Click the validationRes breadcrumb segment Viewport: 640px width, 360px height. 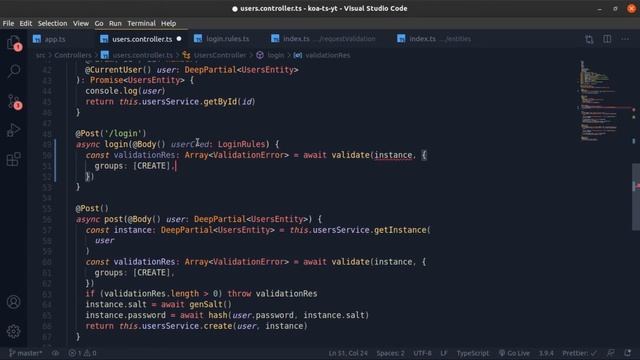pos(327,55)
